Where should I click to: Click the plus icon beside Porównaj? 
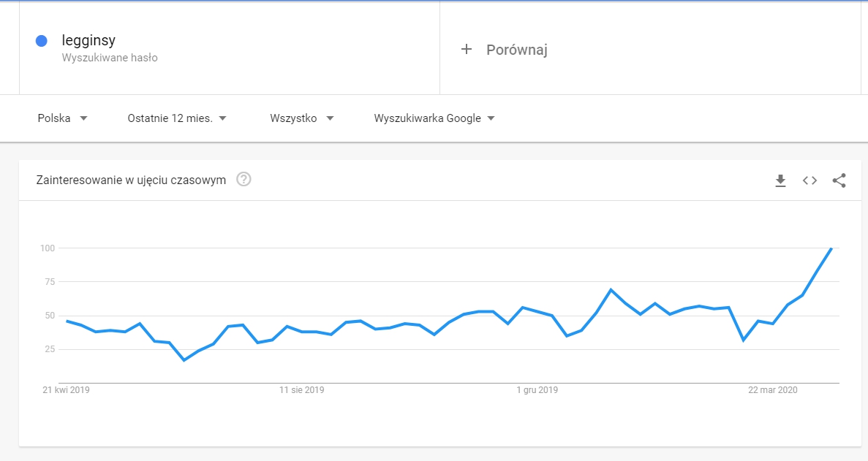(x=467, y=50)
